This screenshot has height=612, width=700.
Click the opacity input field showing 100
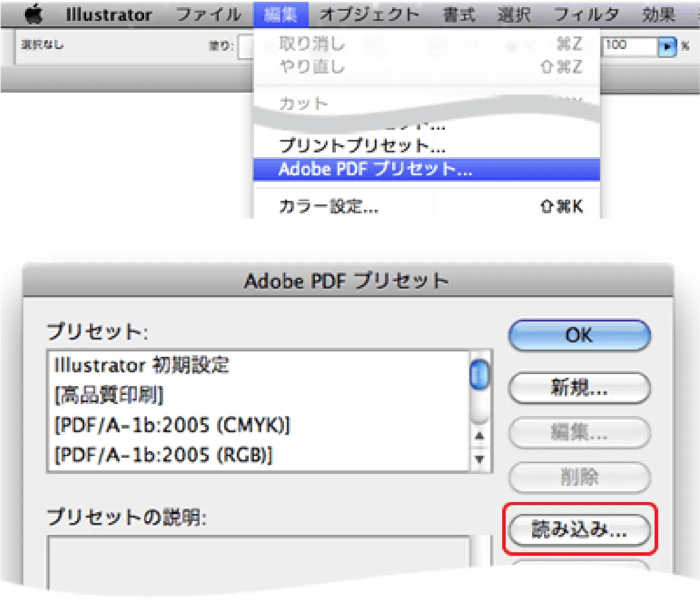[x=628, y=45]
